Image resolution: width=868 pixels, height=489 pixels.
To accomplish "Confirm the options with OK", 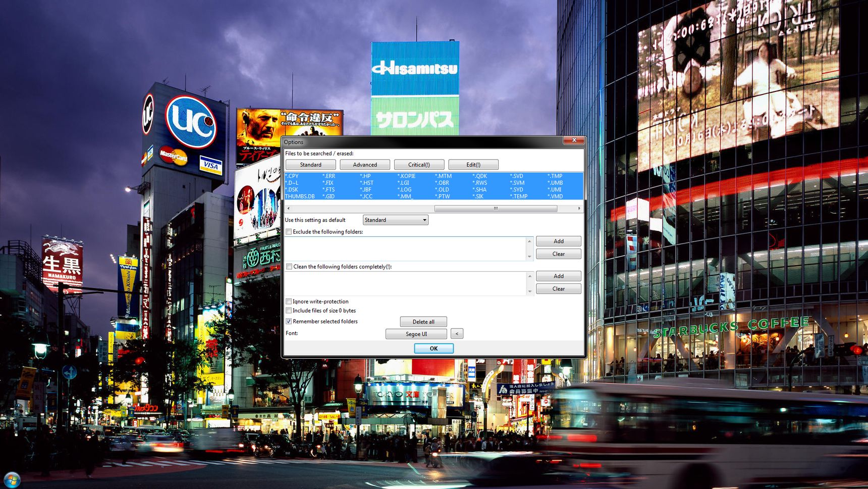I will [433, 348].
